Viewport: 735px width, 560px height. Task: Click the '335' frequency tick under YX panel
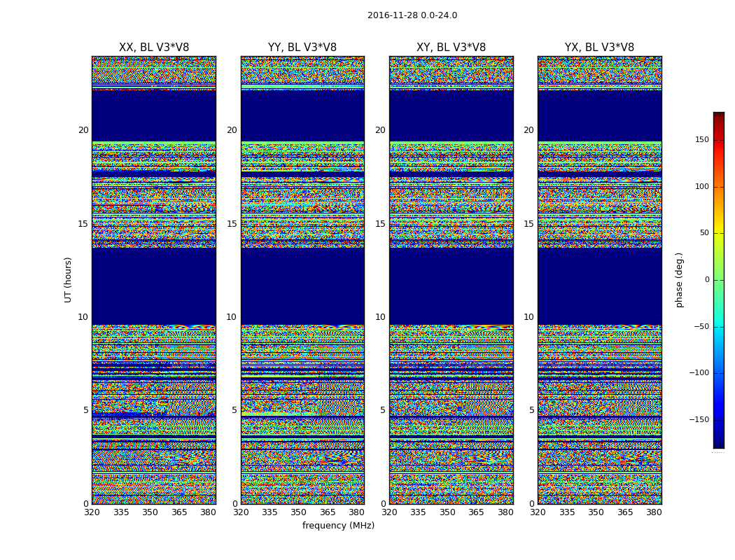(567, 512)
